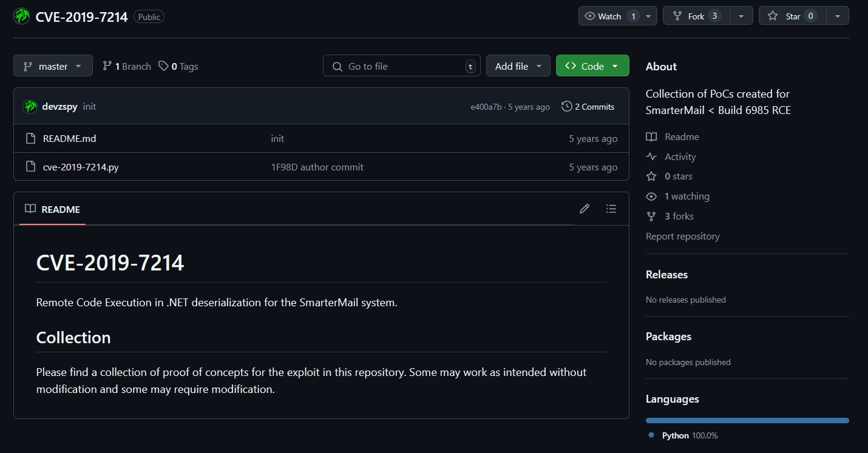
Task: Open the Add file dropdown
Action: tap(518, 66)
